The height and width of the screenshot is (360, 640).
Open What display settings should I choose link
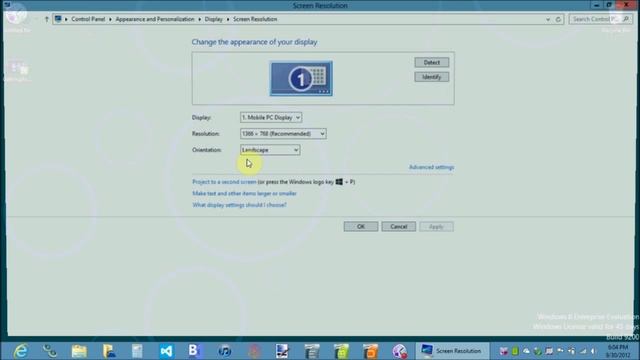point(239,205)
